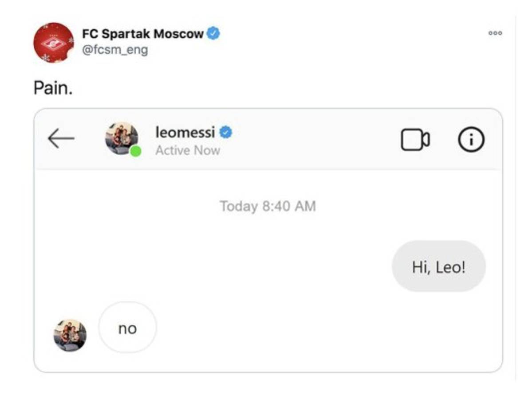The image size is (532, 399).
Task: Click the small avatar beside the "no" message
Action: pos(70,335)
